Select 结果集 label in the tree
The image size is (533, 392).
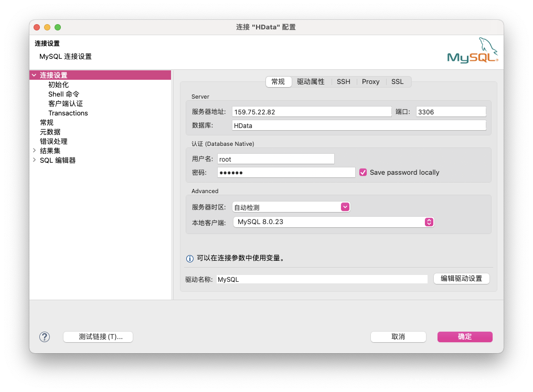(50, 151)
